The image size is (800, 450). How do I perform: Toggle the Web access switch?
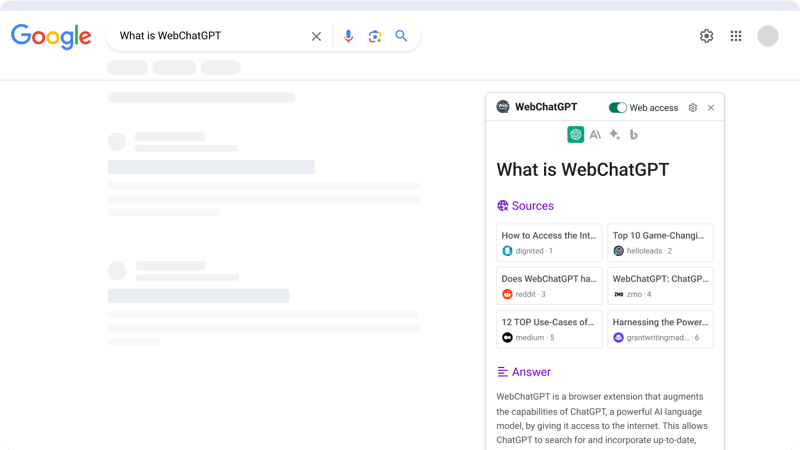pyautogui.click(x=618, y=108)
